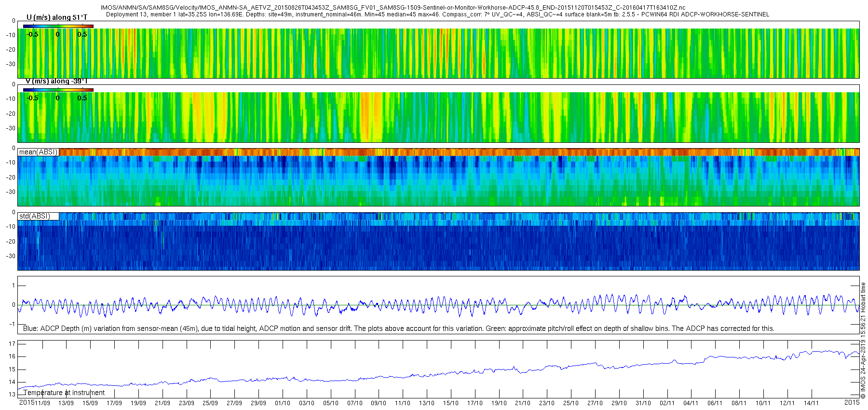Screen dimensions: 868x410
Task: Click the '-1' tick on depth variation axis
Action: (13, 324)
